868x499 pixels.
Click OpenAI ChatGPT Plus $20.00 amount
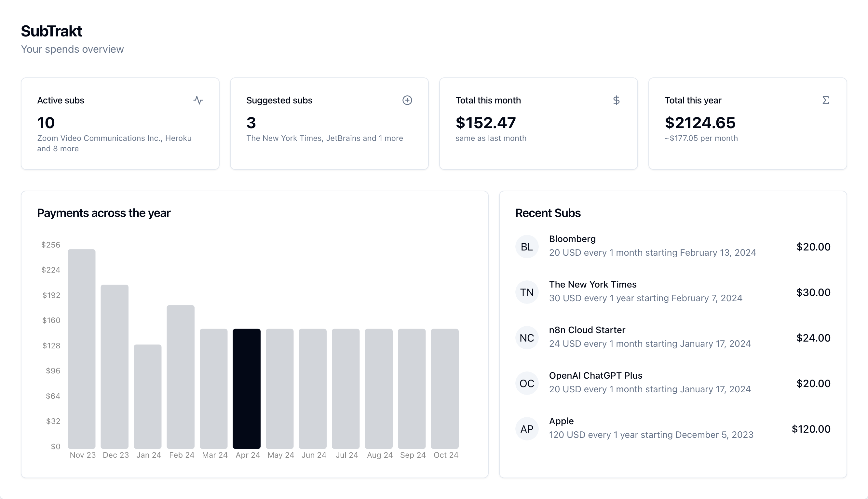click(813, 384)
